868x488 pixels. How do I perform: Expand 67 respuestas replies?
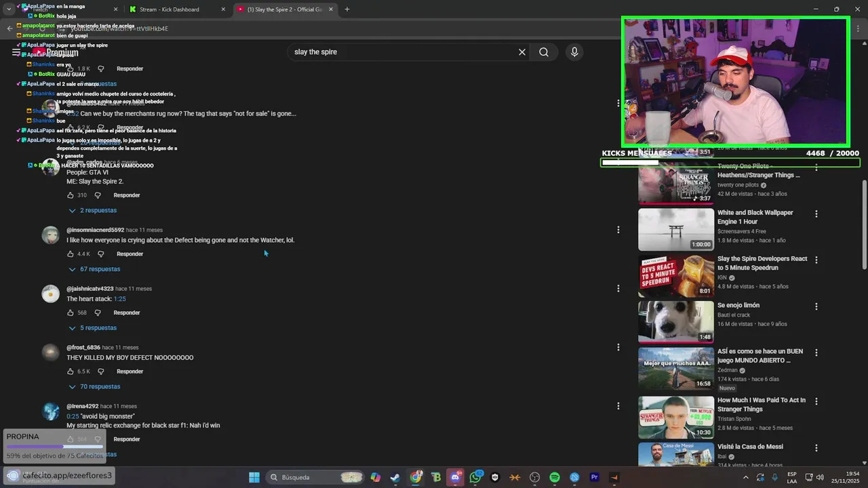coord(94,269)
